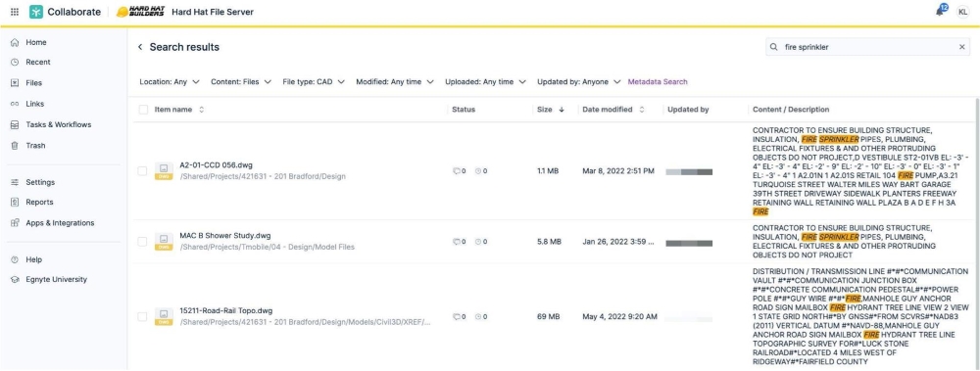Image resolution: width=980 pixels, height=371 pixels.
Task: Open Reports in sidebar
Action: [39, 202]
